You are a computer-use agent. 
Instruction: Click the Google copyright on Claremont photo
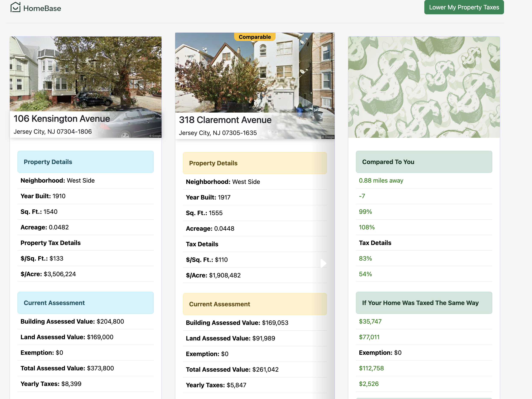[x=328, y=137]
